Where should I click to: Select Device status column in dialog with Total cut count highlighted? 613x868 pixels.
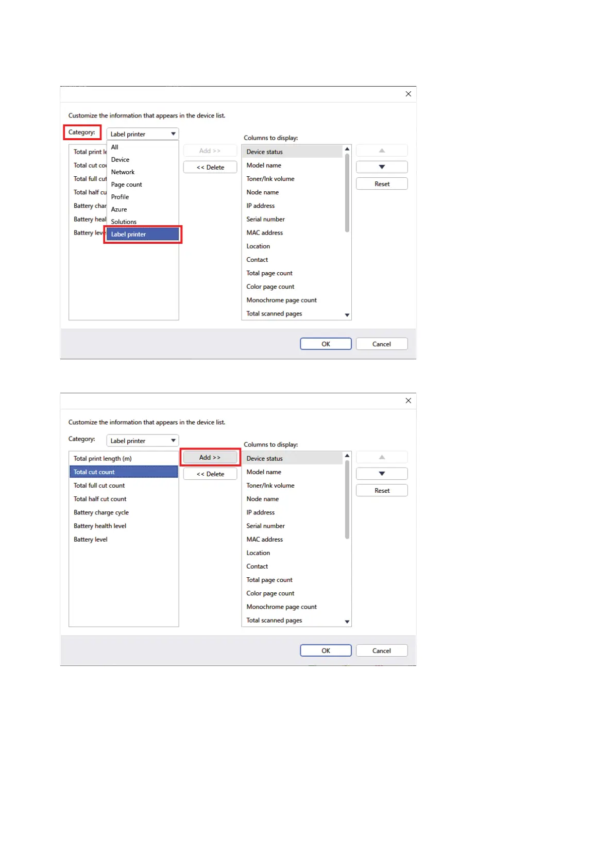(293, 458)
